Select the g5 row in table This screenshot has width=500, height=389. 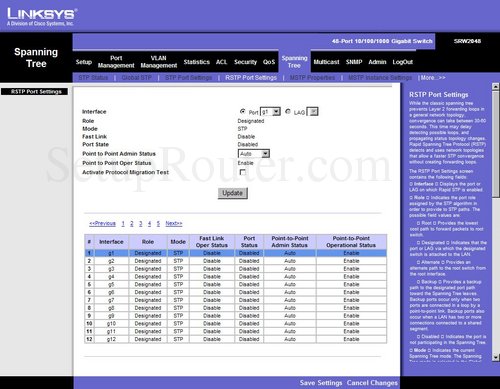click(x=236, y=284)
